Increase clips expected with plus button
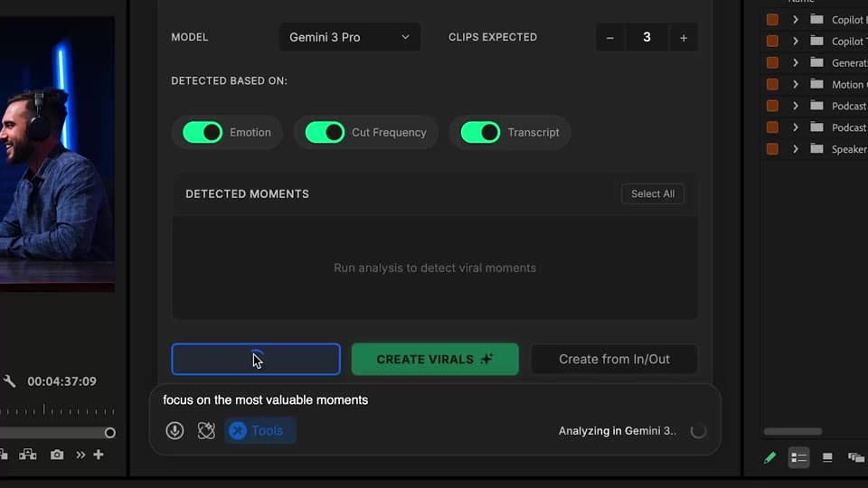This screenshot has width=868, height=488. pos(684,38)
